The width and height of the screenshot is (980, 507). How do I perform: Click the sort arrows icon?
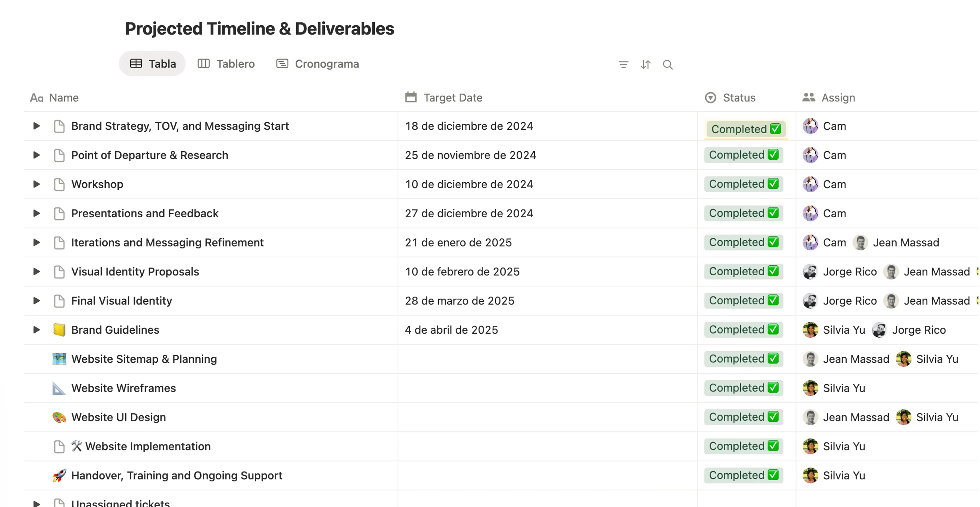(645, 64)
